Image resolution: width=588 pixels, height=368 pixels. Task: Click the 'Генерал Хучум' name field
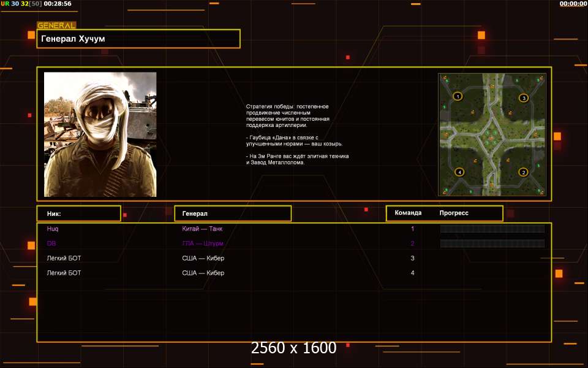click(138, 39)
